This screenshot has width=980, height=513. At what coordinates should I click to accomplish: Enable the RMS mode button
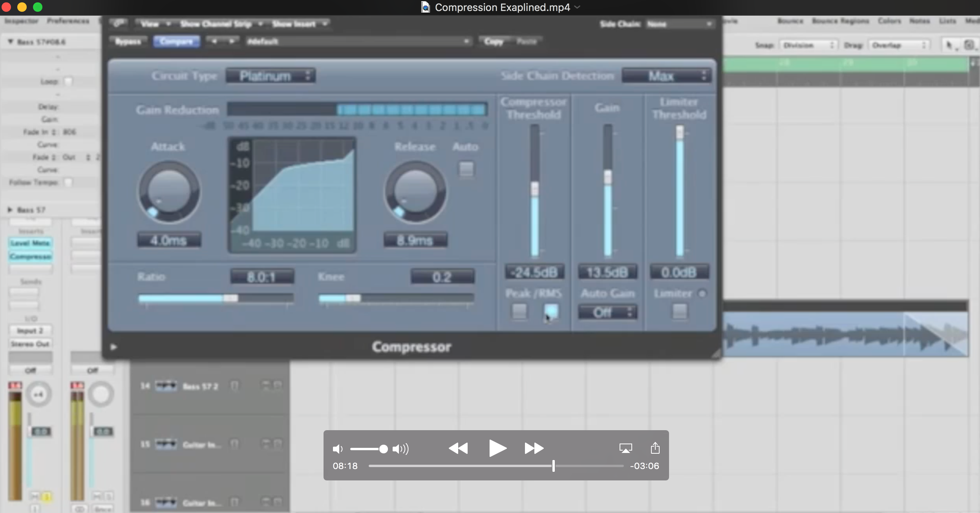tap(551, 311)
